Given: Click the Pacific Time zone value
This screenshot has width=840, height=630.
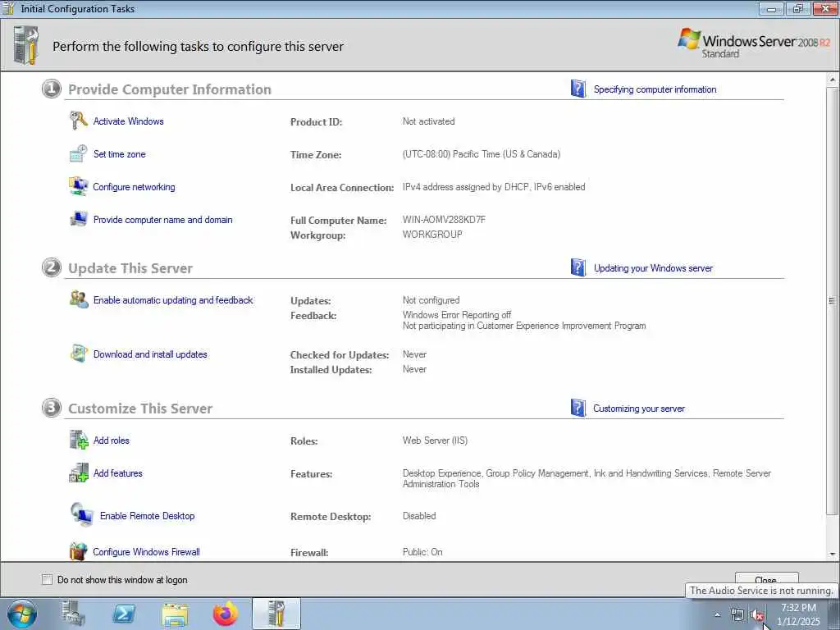Looking at the screenshot, I should [x=481, y=154].
